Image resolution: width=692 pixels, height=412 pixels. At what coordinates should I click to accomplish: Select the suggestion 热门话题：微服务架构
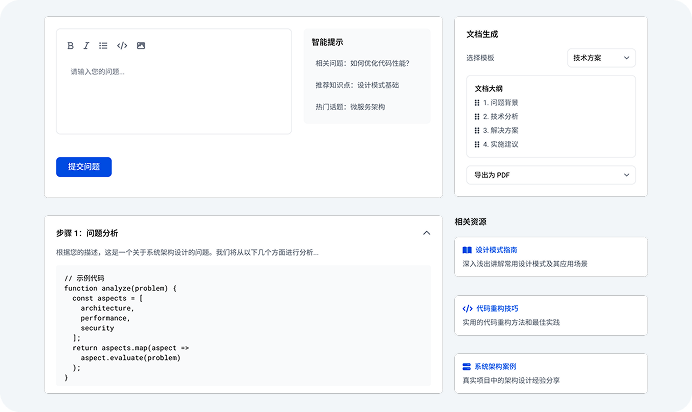click(x=350, y=107)
